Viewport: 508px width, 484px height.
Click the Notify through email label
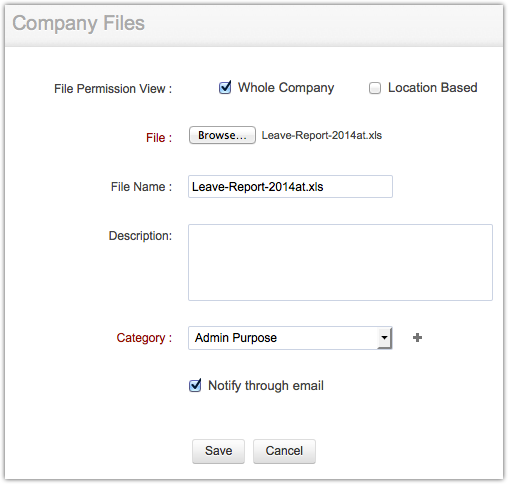coord(266,386)
